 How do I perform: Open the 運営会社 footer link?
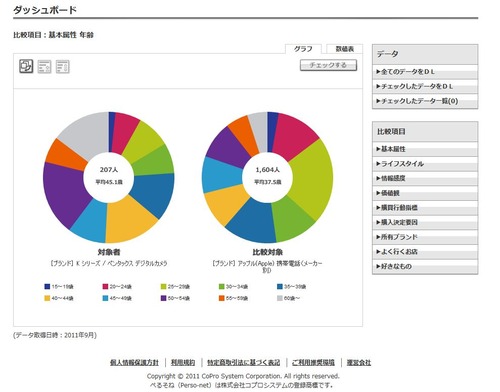click(359, 362)
